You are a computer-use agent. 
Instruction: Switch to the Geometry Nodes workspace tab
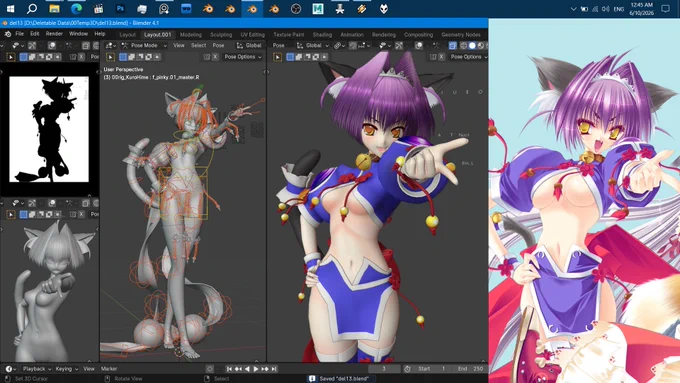(461, 35)
